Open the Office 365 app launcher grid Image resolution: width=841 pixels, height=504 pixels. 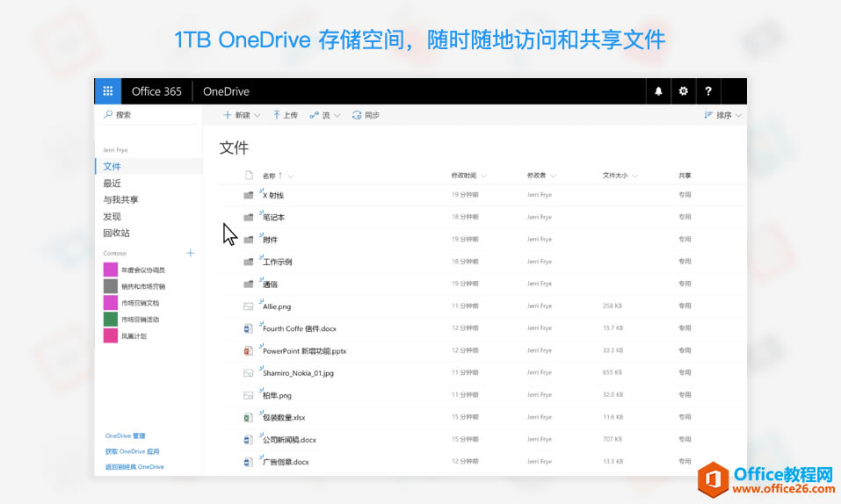coord(108,91)
